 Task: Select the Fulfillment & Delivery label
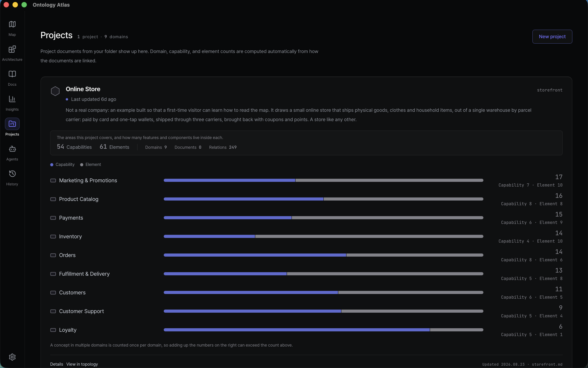[x=84, y=274]
